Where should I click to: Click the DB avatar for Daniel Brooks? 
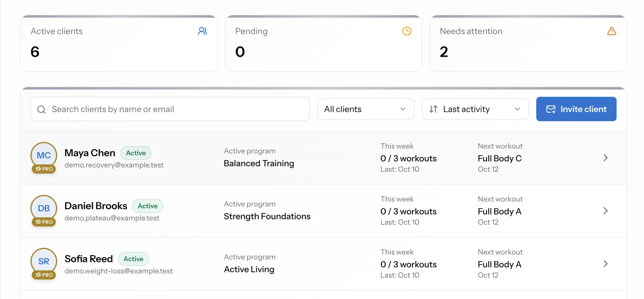click(44, 208)
